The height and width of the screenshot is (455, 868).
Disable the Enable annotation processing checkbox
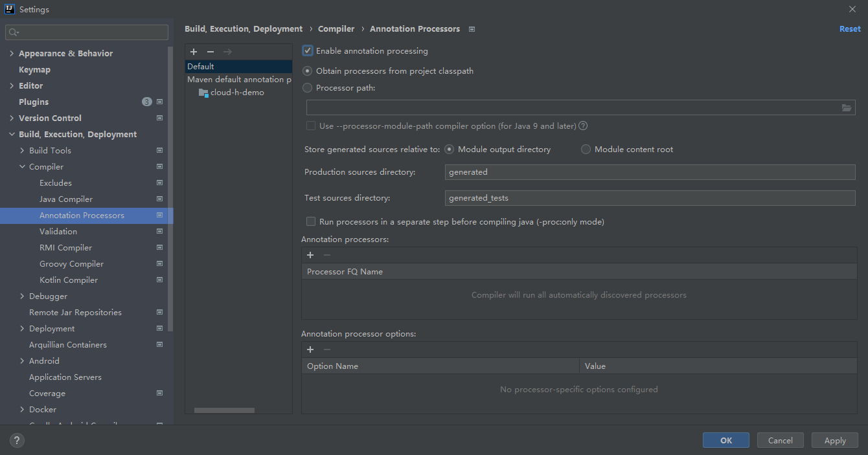[x=308, y=50]
